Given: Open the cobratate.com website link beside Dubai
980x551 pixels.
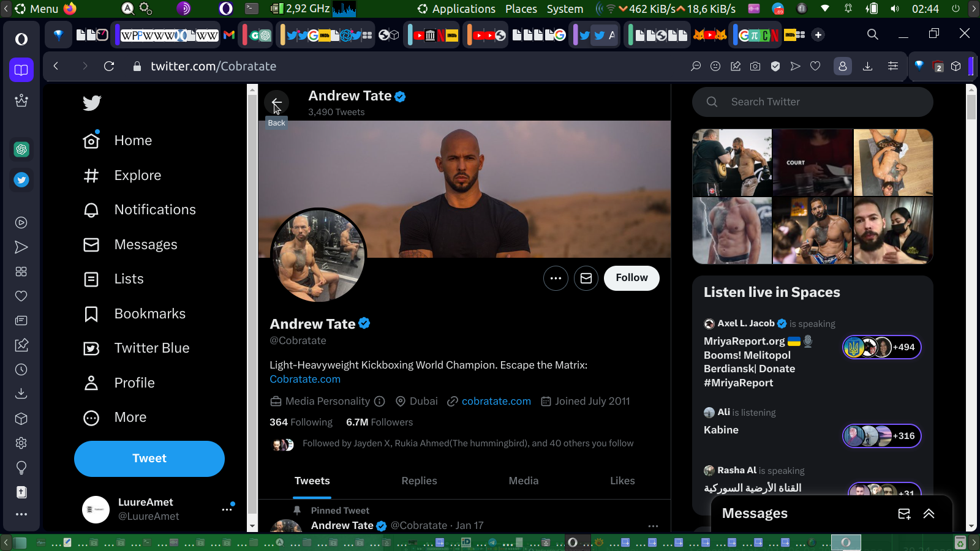Looking at the screenshot, I should 496,401.
